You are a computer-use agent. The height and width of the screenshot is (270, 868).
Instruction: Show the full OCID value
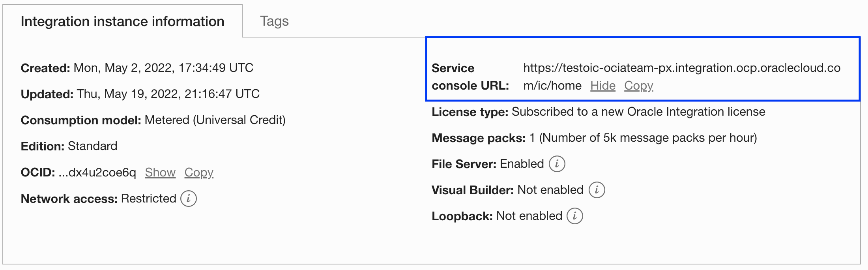pos(160,172)
